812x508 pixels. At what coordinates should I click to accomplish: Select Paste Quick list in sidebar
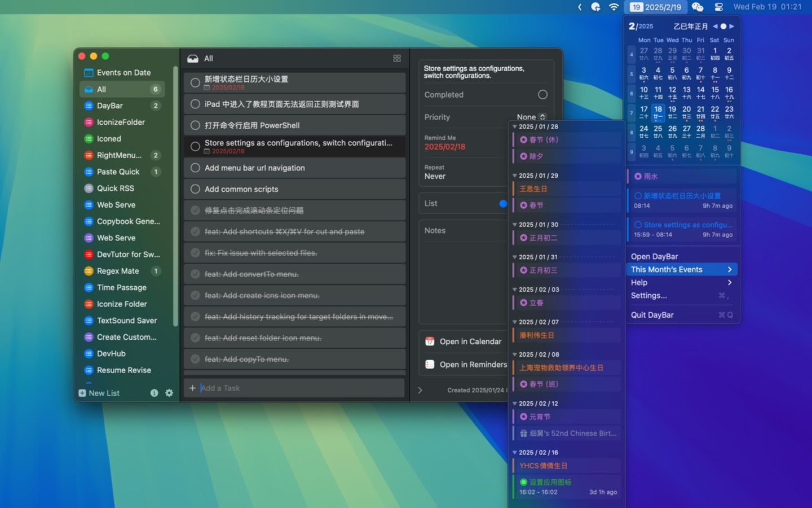[x=122, y=172]
